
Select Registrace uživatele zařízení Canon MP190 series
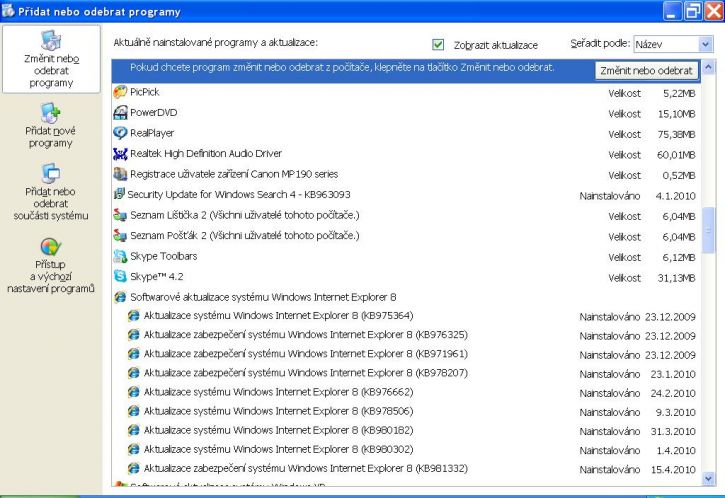click(x=406, y=174)
